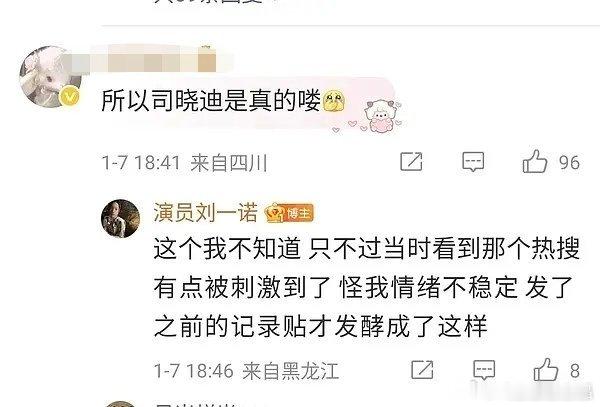The width and height of the screenshot is (600, 407).
Task: Tap the comment bubble icon on 刘一诺's reply
Action: (484, 370)
